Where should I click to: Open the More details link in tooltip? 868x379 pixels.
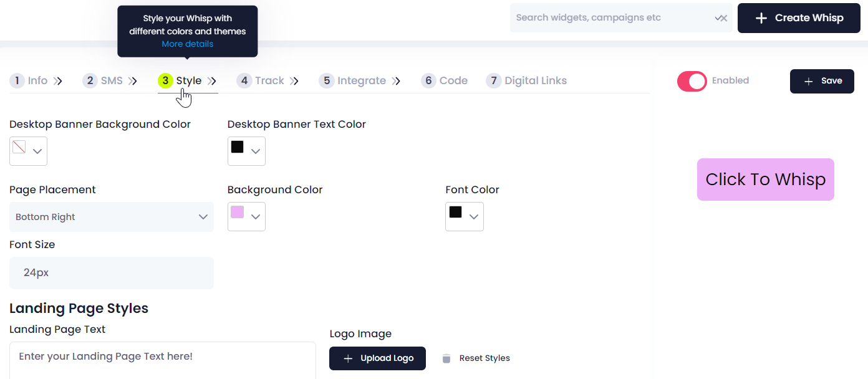(187, 44)
